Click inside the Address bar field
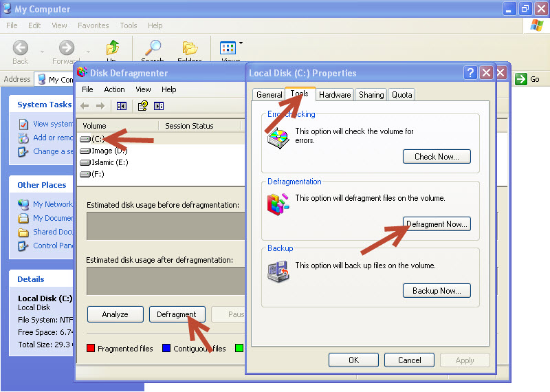 54,79
